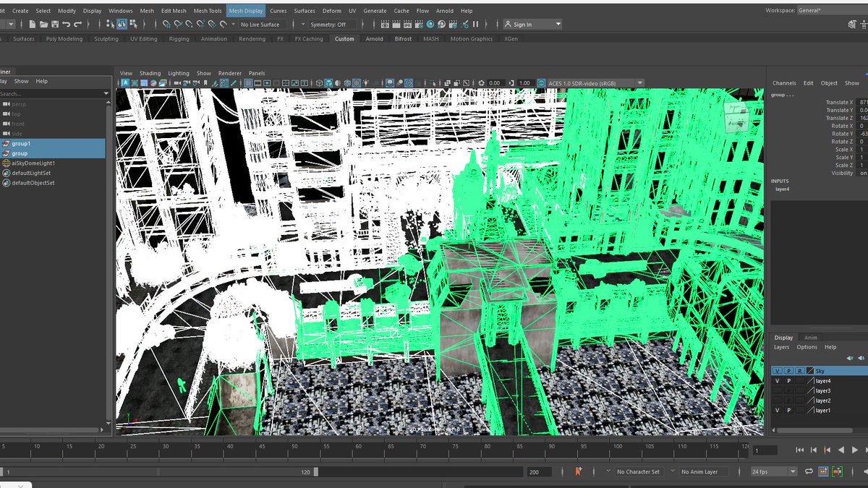Open Render Settings icon
This screenshot has height=488, width=868.
pos(419,24)
